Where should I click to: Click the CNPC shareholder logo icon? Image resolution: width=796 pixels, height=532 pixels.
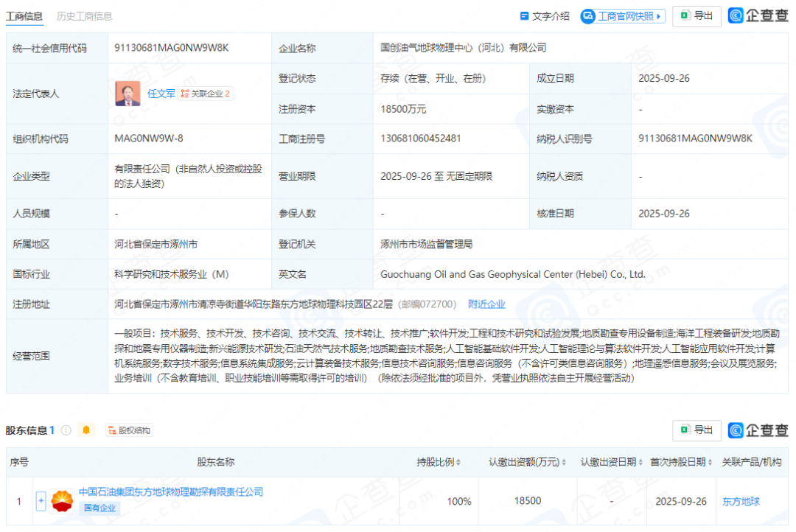62,501
